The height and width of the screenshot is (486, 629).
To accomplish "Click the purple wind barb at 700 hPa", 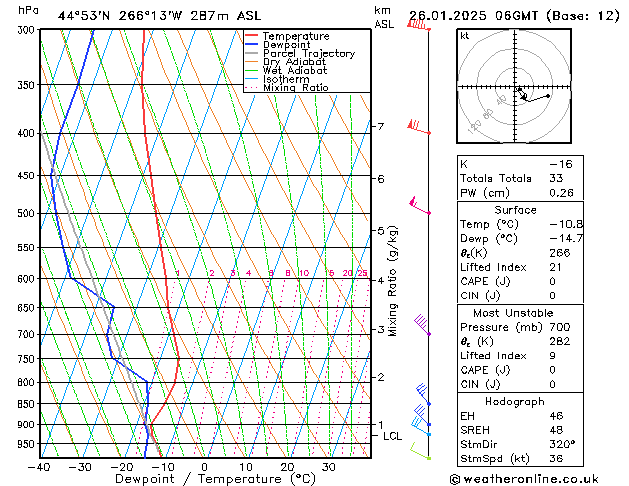I will (422, 325).
